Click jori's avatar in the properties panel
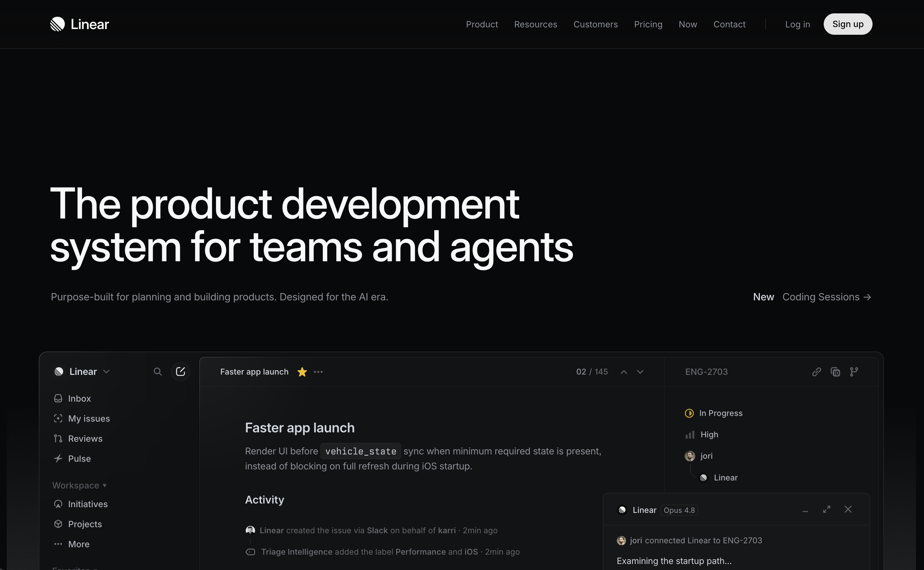Viewport: 924px width, 570px height. click(x=690, y=456)
